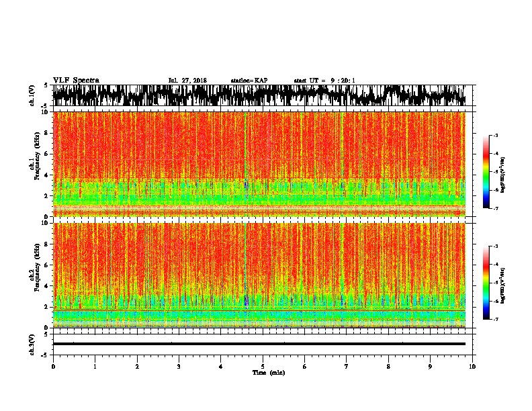Click the ch.1 spectrogram plot area

259,164
